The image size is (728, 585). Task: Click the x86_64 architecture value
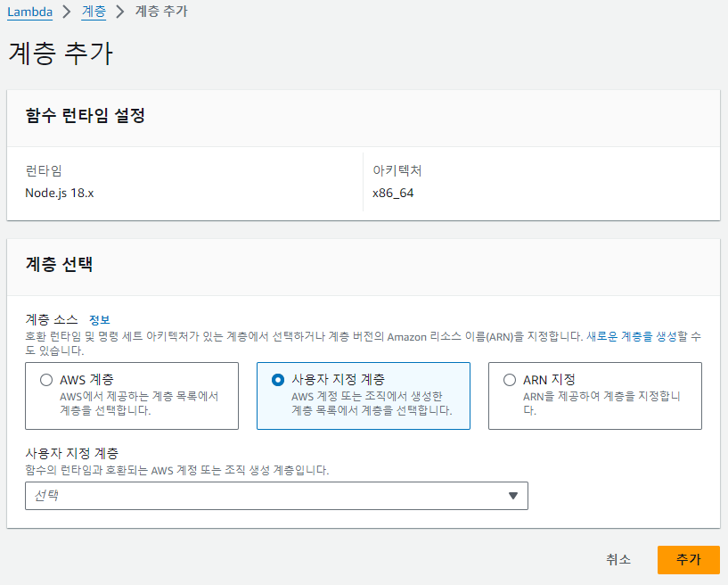tap(393, 193)
